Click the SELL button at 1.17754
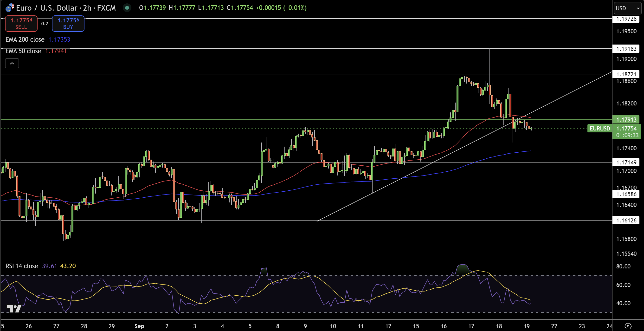The width and height of the screenshot is (644, 331). pyautogui.click(x=21, y=24)
